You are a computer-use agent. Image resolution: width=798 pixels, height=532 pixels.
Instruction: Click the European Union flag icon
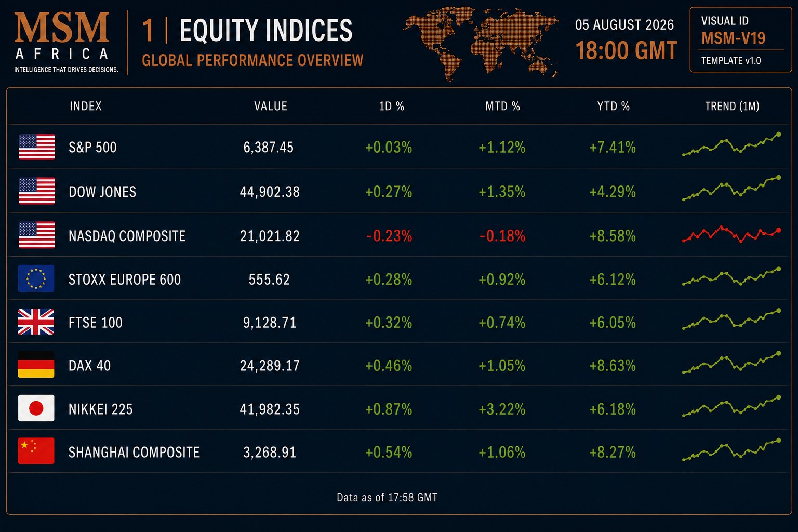tap(36, 278)
